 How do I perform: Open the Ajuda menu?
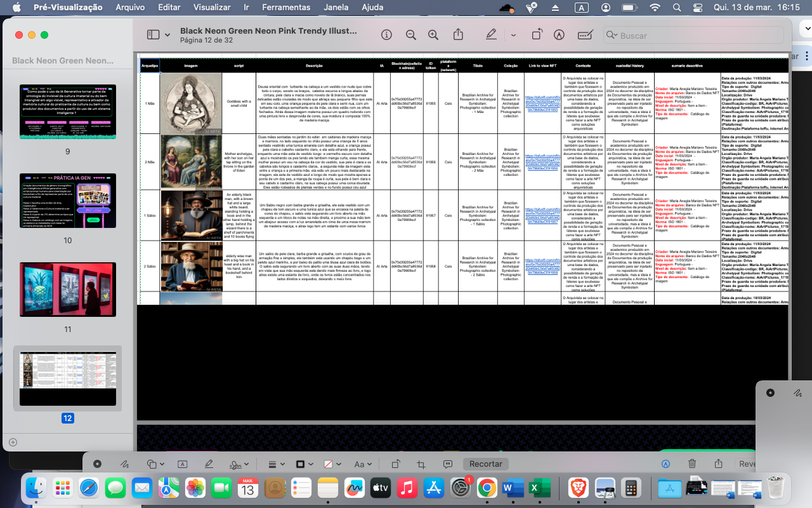point(372,8)
